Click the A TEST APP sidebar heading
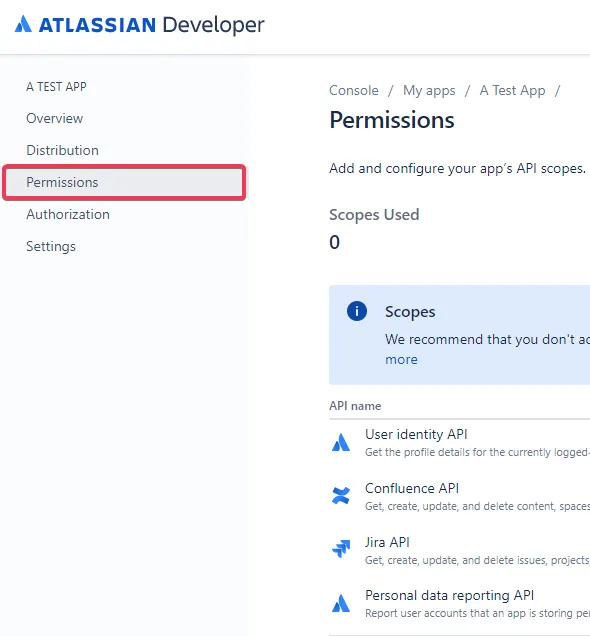Image resolution: width=590 pixels, height=636 pixels. click(x=56, y=87)
